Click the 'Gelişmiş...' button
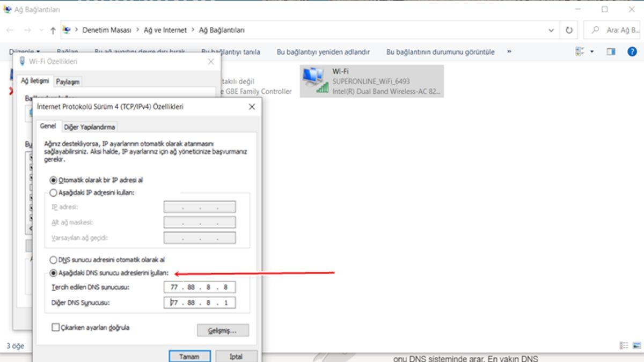The height and width of the screenshot is (362, 644). click(223, 330)
